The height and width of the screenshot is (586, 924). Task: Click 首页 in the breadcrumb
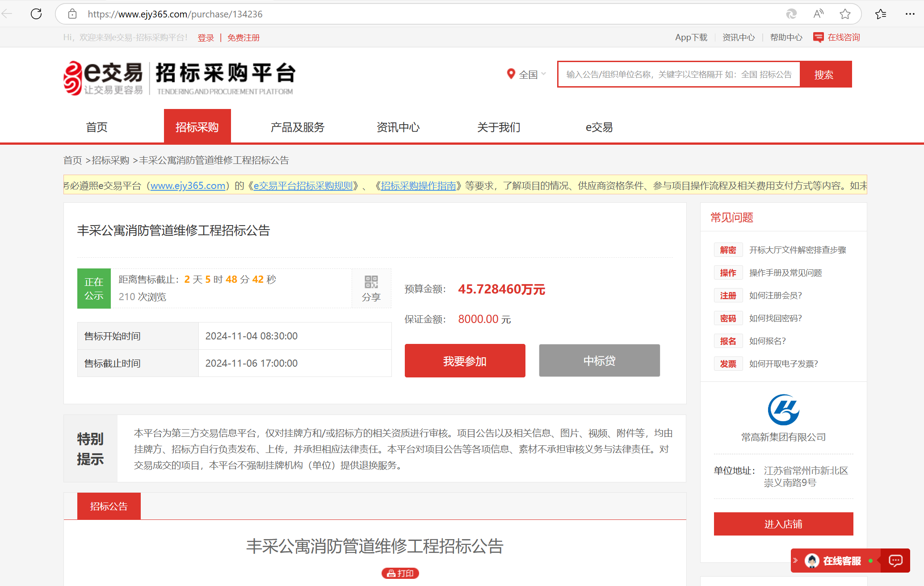tap(73, 160)
